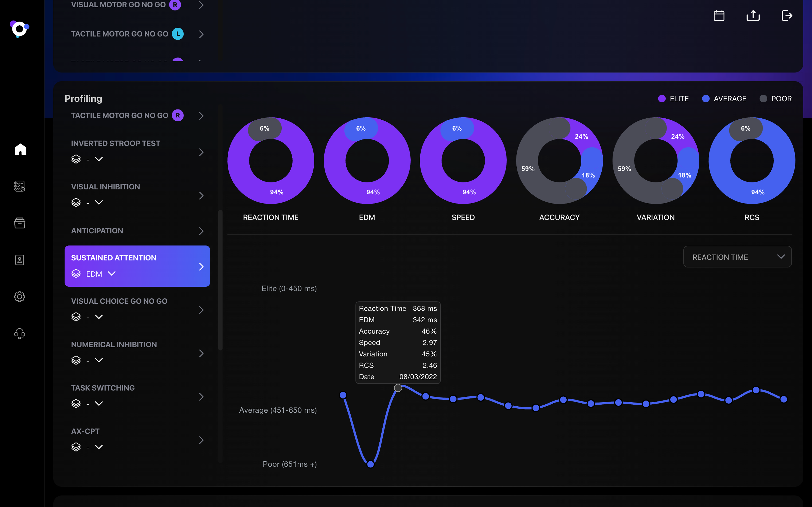812x507 pixels.
Task: Open the REACTION TIME metric dropdown
Action: 737,257
